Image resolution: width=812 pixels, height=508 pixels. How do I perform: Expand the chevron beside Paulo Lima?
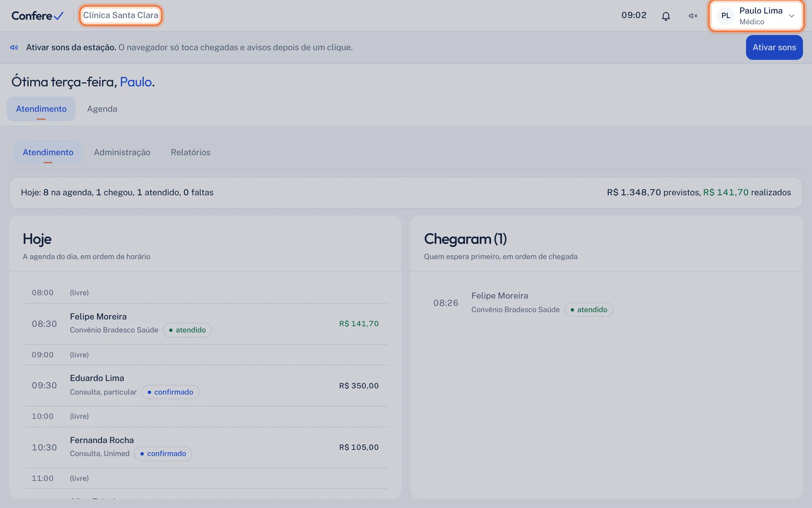pyautogui.click(x=792, y=16)
